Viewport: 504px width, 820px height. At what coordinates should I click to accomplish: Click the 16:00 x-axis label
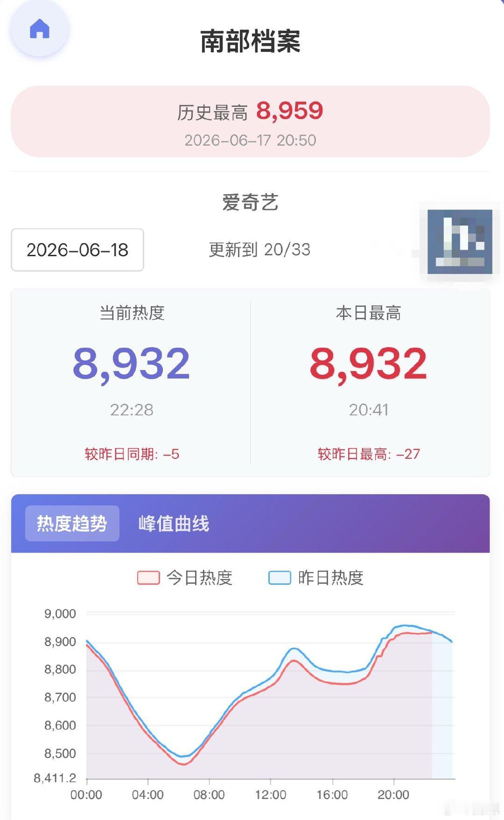[332, 795]
